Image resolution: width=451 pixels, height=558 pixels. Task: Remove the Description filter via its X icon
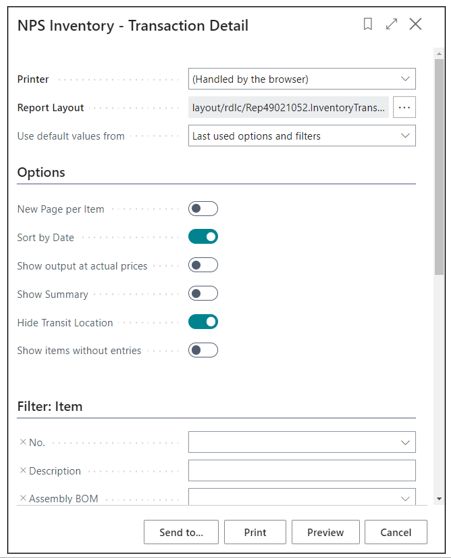tap(23, 470)
